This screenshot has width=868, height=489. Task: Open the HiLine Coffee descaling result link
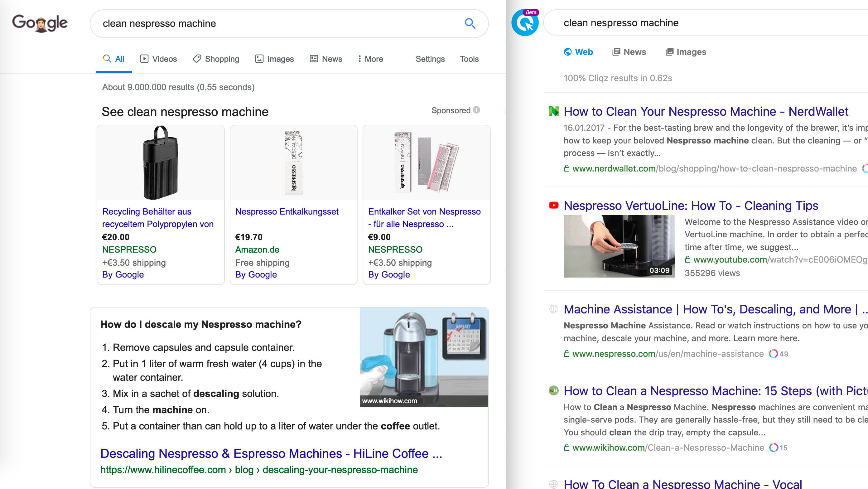(x=271, y=454)
